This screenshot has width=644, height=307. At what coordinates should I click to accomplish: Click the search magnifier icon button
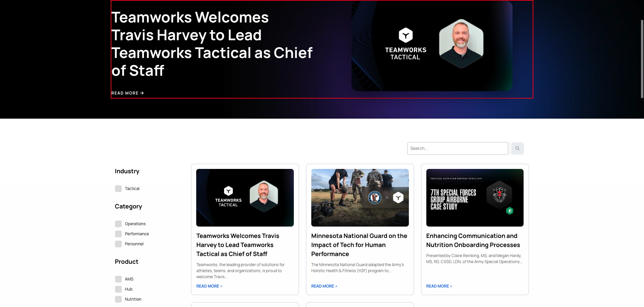coord(517,148)
